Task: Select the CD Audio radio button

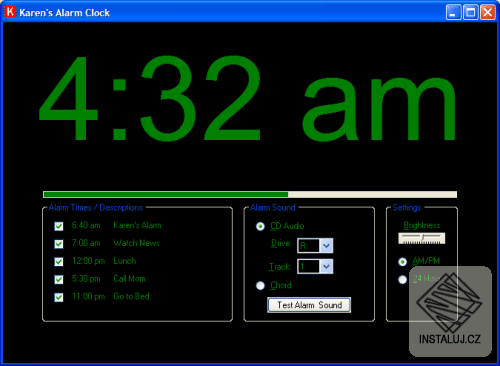Action: 260,226
